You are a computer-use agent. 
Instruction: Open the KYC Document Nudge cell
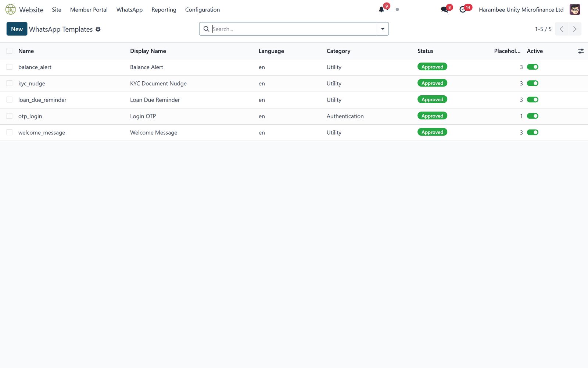click(158, 84)
